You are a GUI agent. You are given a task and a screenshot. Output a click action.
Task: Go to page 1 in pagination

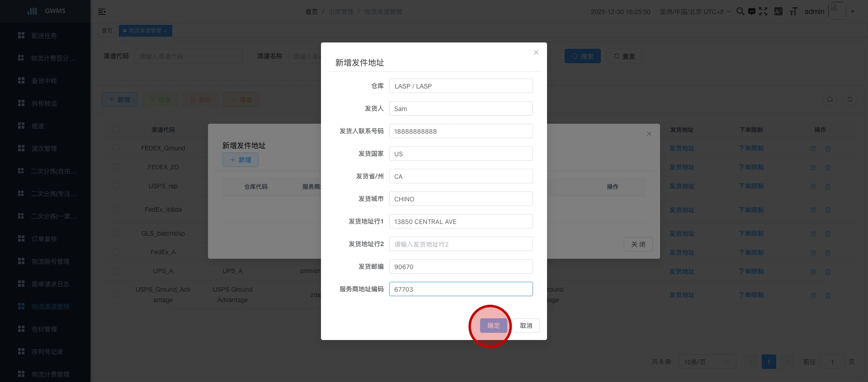point(769,362)
